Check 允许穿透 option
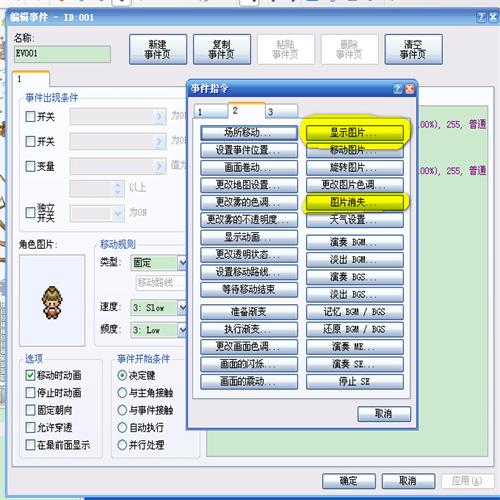 (x=30, y=427)
